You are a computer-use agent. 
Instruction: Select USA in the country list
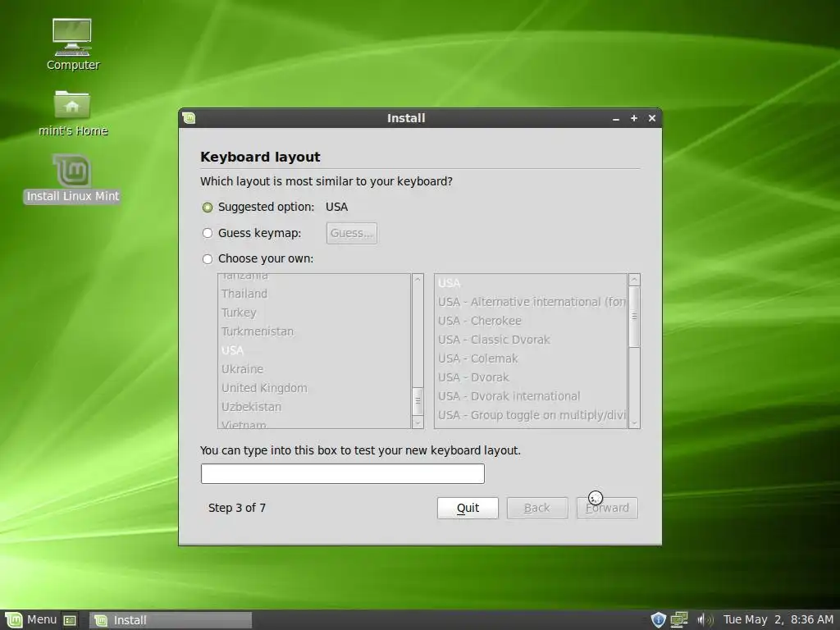[x=314, y=350]
